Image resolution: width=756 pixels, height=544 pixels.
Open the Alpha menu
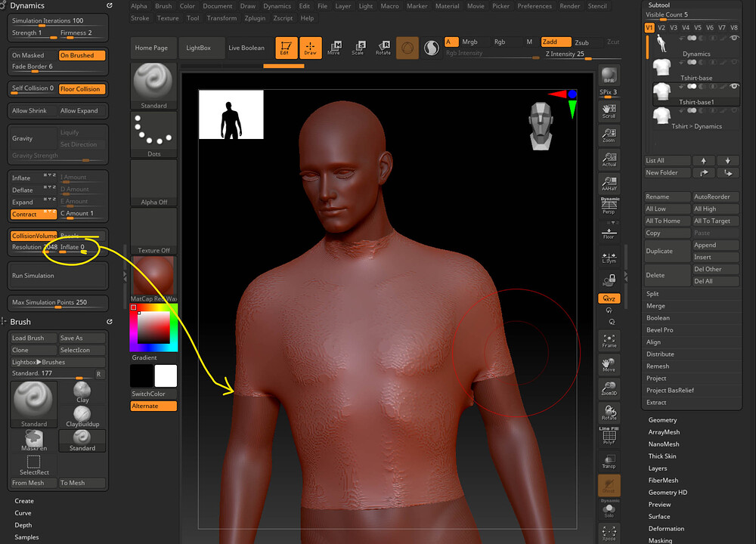click(139, 6)
